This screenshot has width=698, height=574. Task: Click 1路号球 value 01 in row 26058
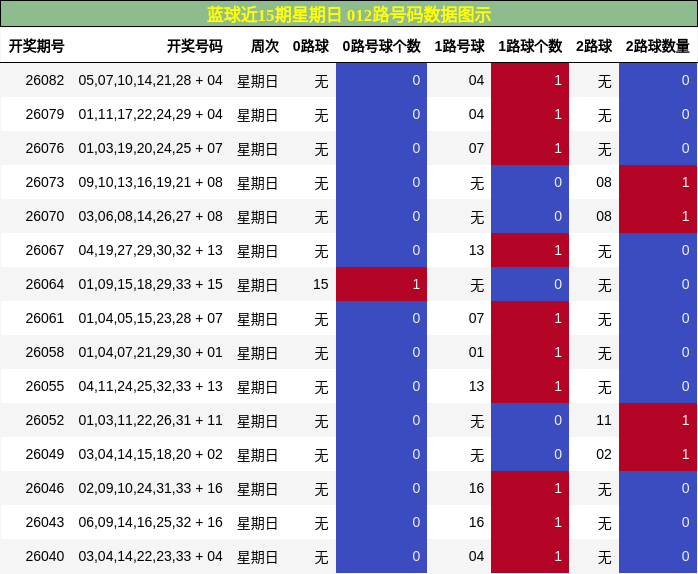click(x=476, y=352)
